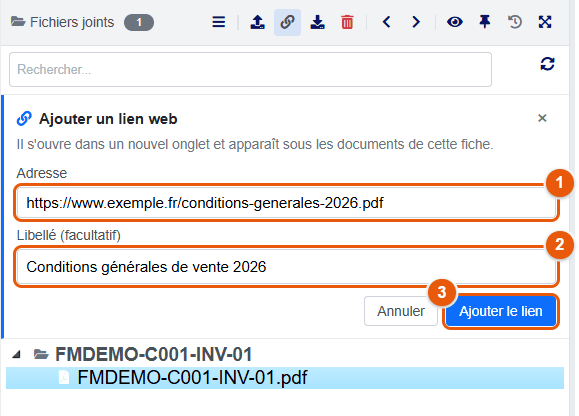
Task: Collapse the FMDEMO-C001-INV-01 folder arrow
Action: point(16,355)
